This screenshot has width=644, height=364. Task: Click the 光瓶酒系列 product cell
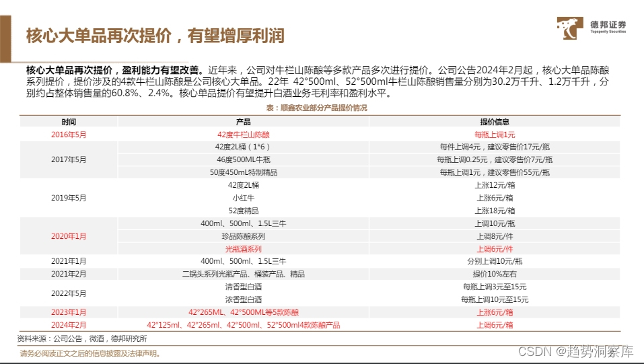click(x=243, y=249)
